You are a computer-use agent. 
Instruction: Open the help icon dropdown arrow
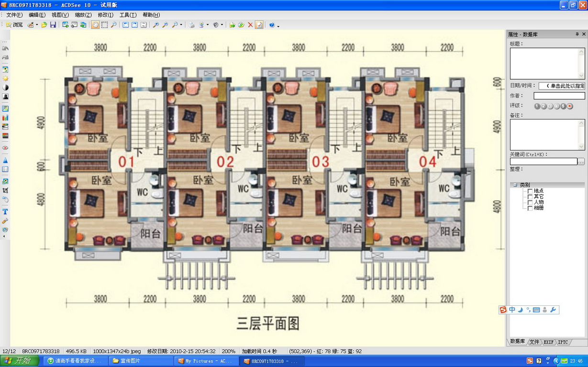tap(278, 25)
